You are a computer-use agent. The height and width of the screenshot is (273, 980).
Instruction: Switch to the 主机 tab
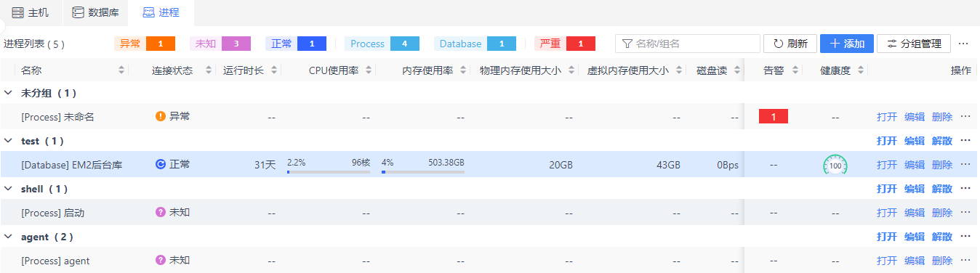tap(31, 12)
